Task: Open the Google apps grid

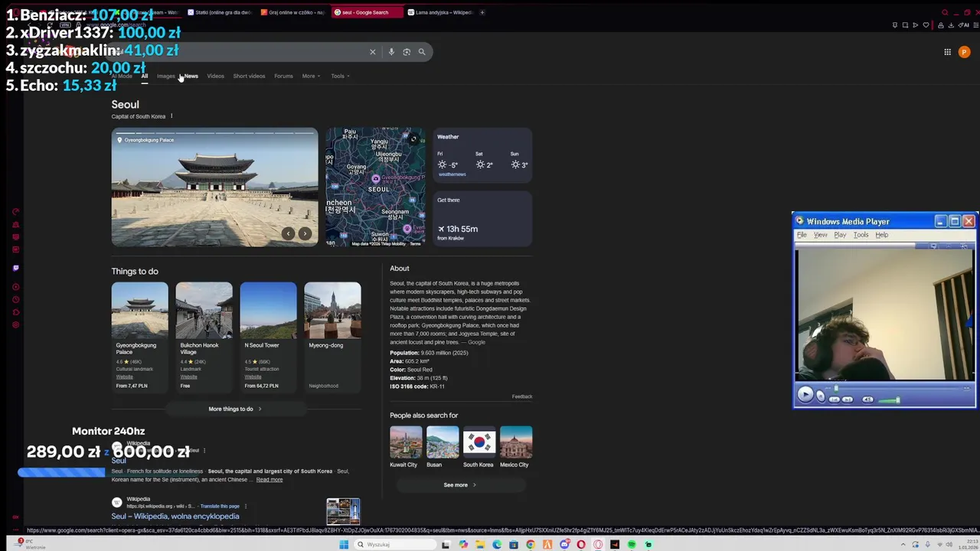Action: 947,52
